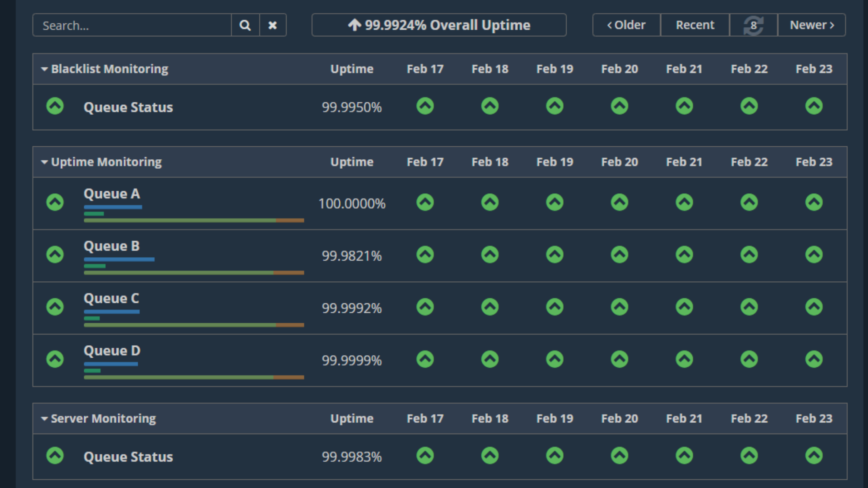The image size is (868, 488).
Task: Click Queue C current status icon at row start
Action: pos(55,307)
